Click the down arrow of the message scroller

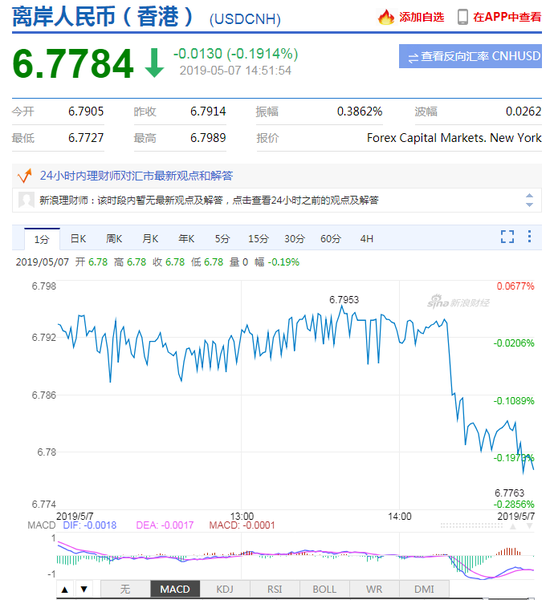coord(529,204)
